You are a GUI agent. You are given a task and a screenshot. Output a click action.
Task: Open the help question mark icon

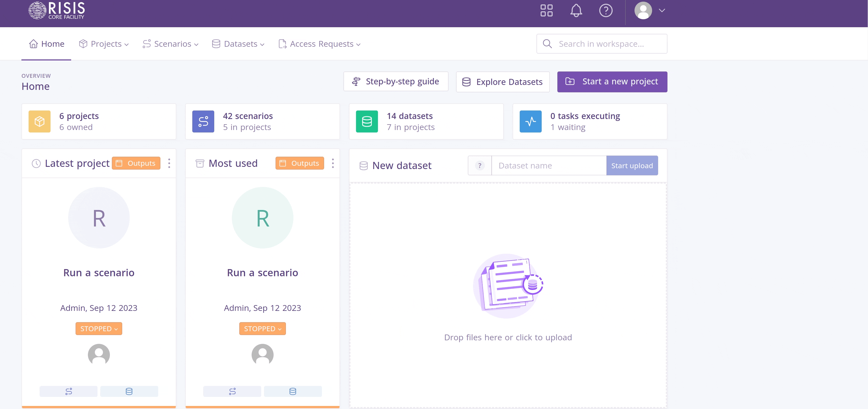coord(605,10)
